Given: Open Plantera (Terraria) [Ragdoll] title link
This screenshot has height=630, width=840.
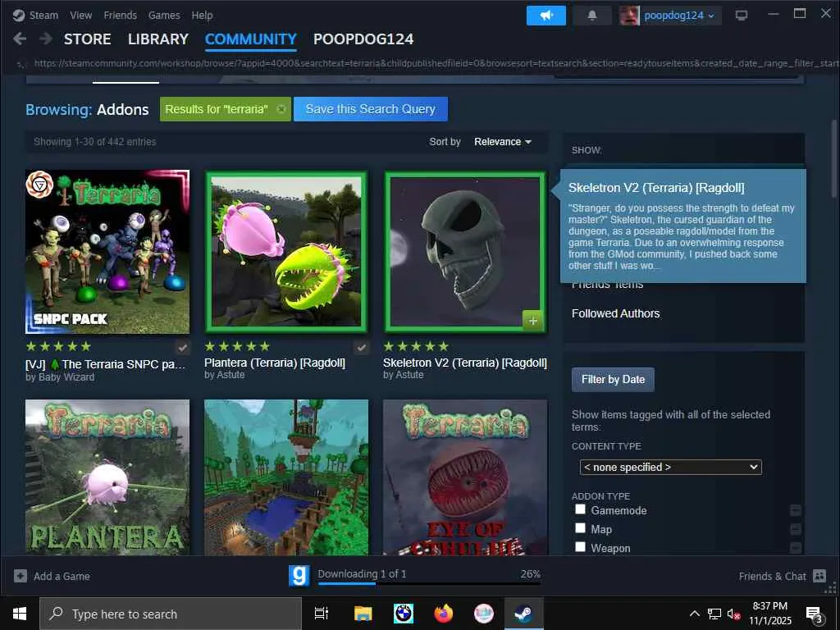Looking at the screenshot, I should click(275, 363).
